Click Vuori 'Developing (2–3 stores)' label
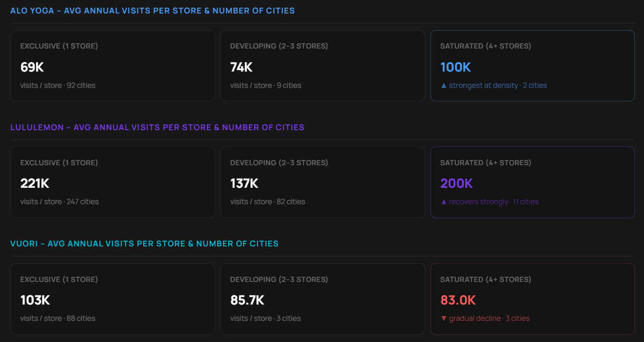This screenshot has height=342, width=644. [x=279, y=280]
